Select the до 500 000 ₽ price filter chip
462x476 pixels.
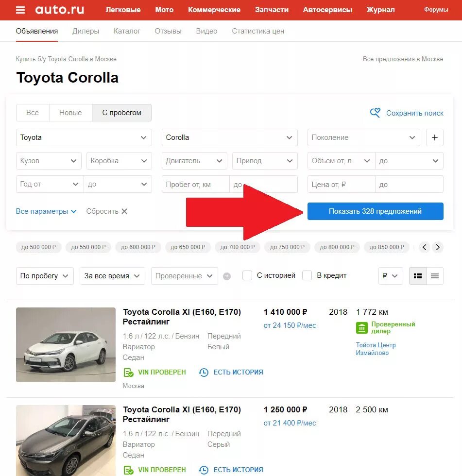pyautogui.click(x=38, y=247)
